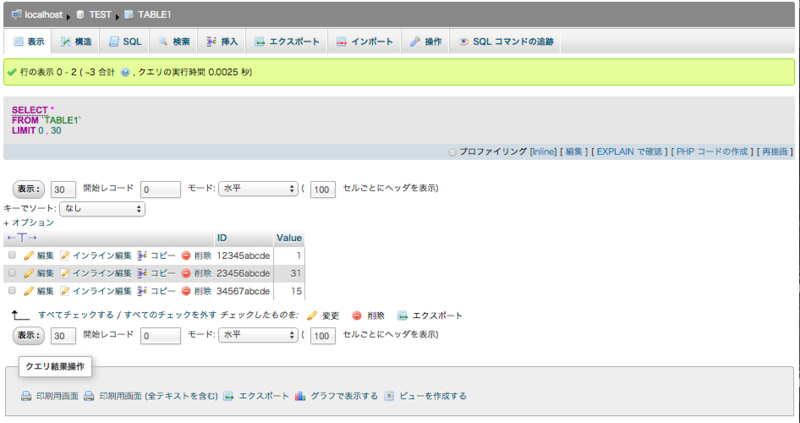Click the ←T→ column toggle header
800x423 pixels.
22,238
